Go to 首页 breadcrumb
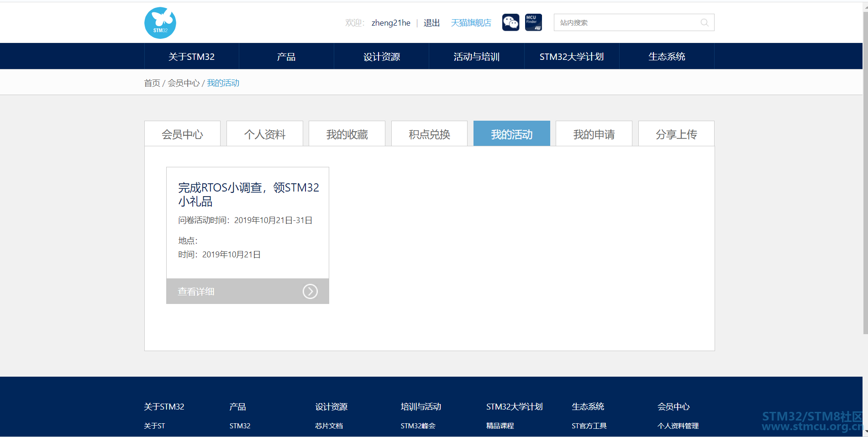This screenshot has width=868, height=437. click(152, 83)
